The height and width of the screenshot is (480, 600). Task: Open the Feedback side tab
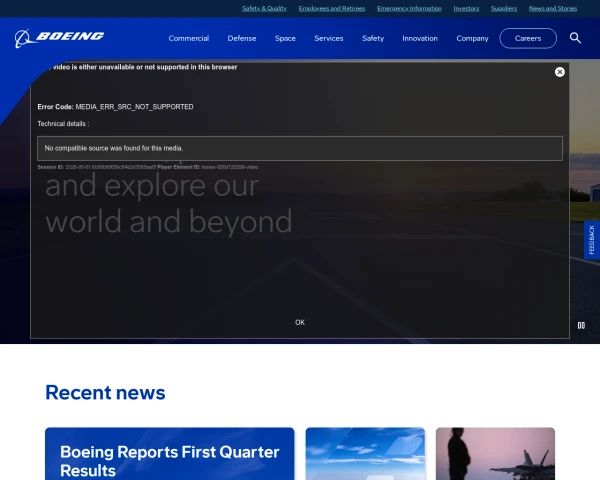(592, 240)
